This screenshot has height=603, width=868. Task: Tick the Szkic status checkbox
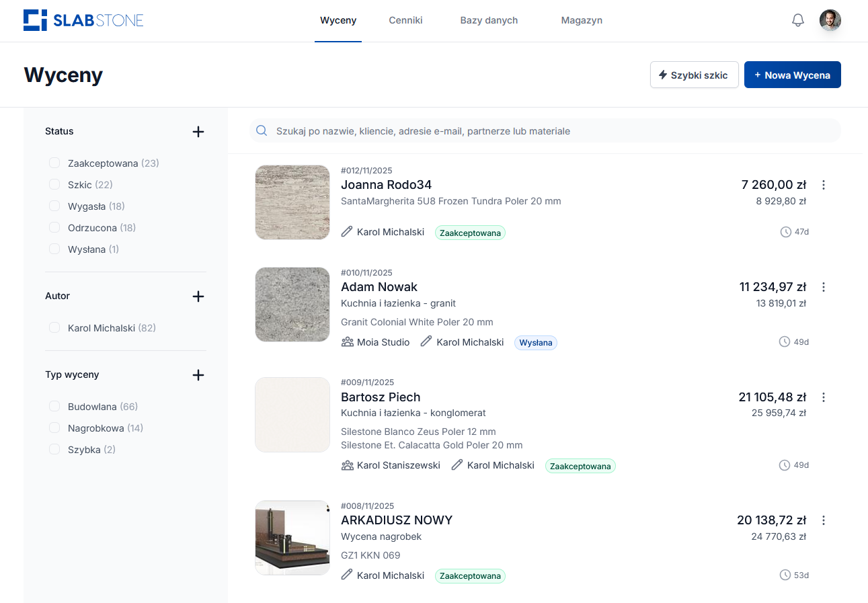[54, 185]
